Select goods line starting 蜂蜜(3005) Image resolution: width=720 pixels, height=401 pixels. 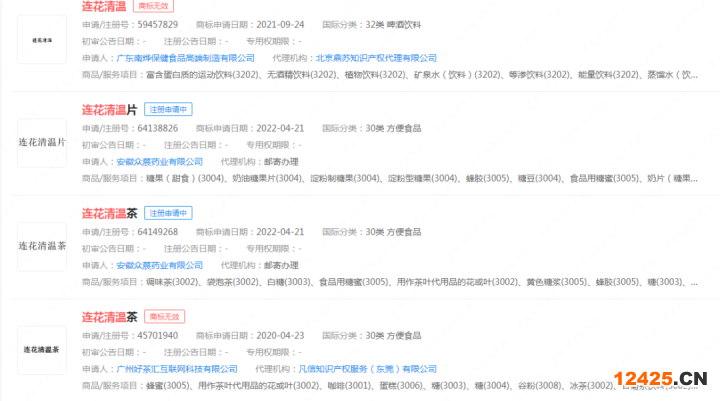click(422, 385)
